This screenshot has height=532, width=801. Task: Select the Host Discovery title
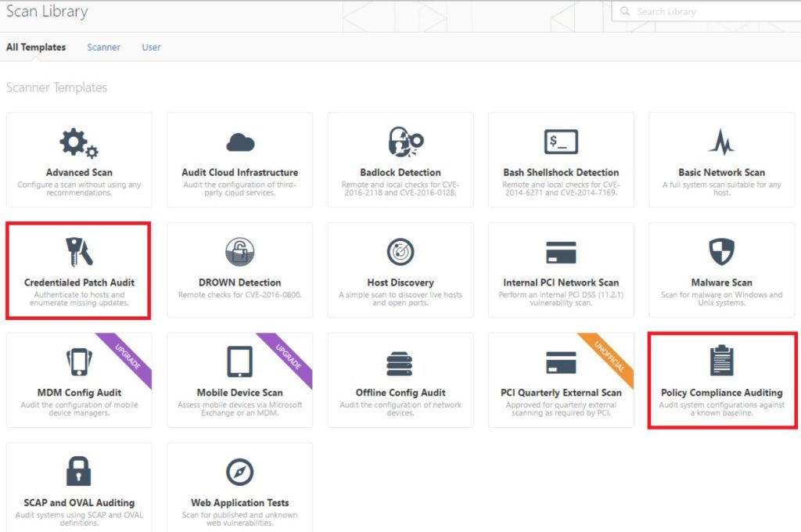[400, 282]
